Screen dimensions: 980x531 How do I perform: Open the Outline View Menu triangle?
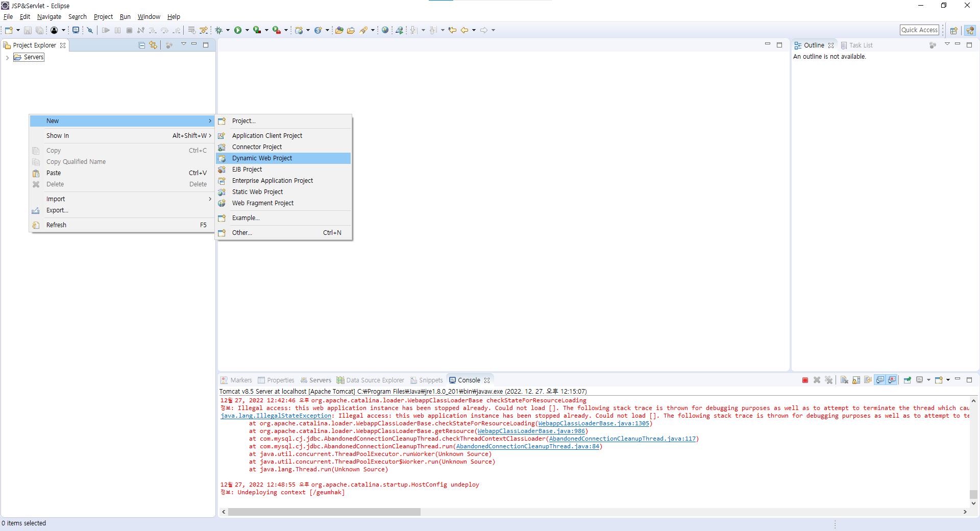point(947,44)
